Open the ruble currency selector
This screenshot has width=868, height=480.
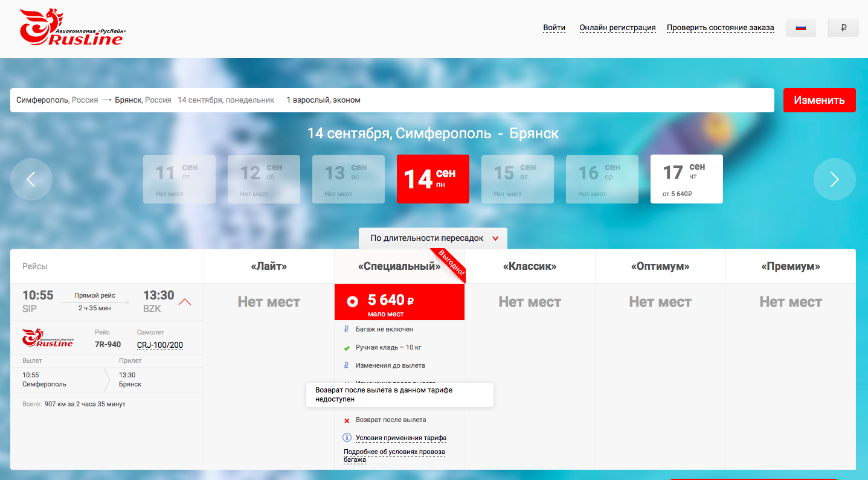844,28
